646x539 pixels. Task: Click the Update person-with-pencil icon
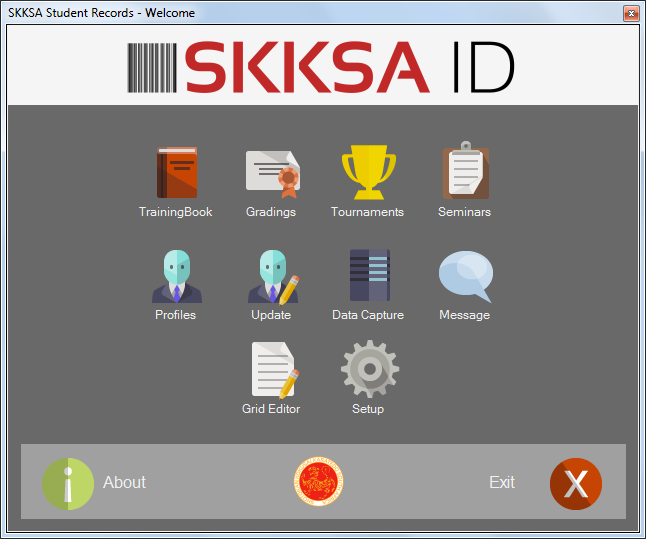[272, 276]
